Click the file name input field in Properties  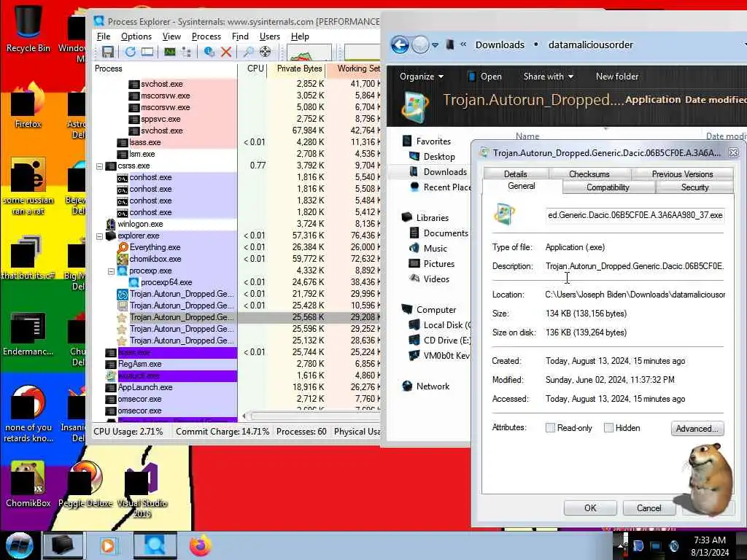(635, 215)
